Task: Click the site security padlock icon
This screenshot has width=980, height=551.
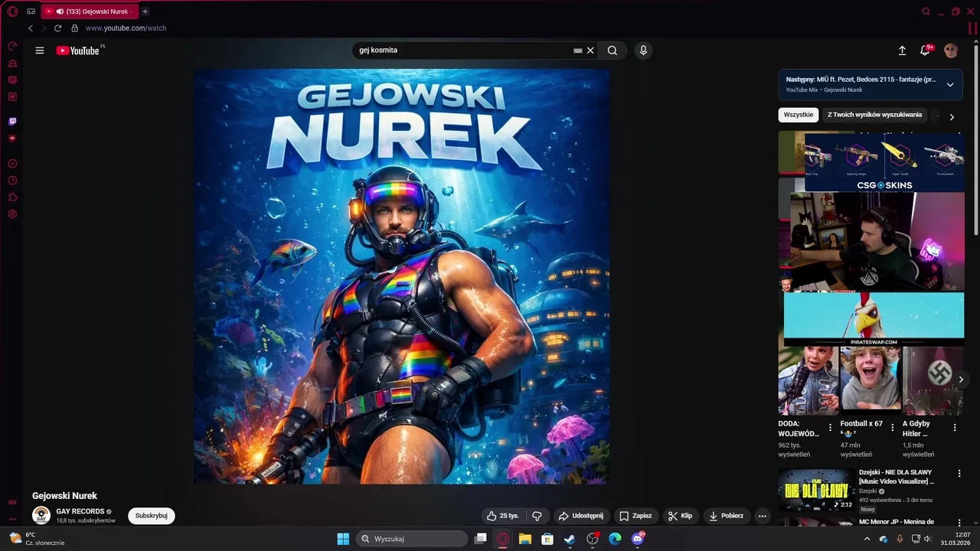Action: click(x=74, y=28)
